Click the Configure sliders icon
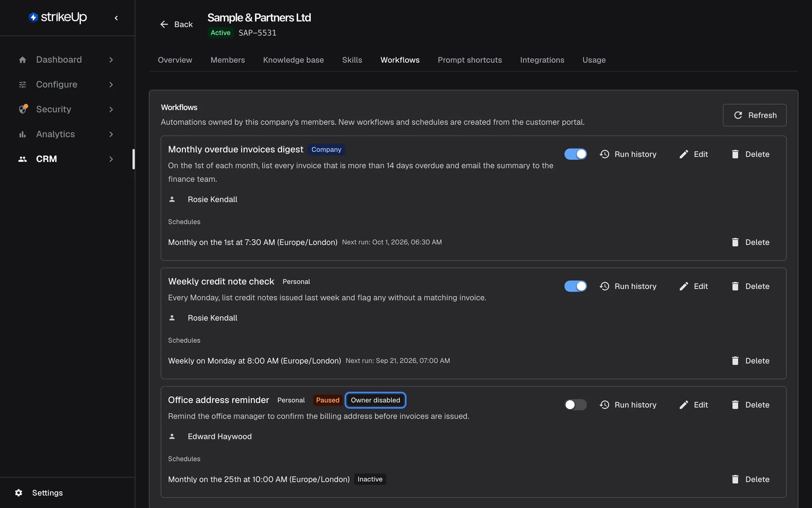 pos(23,84)
